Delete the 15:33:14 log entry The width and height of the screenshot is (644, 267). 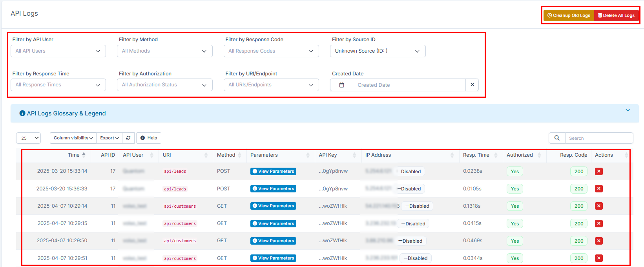598,171
